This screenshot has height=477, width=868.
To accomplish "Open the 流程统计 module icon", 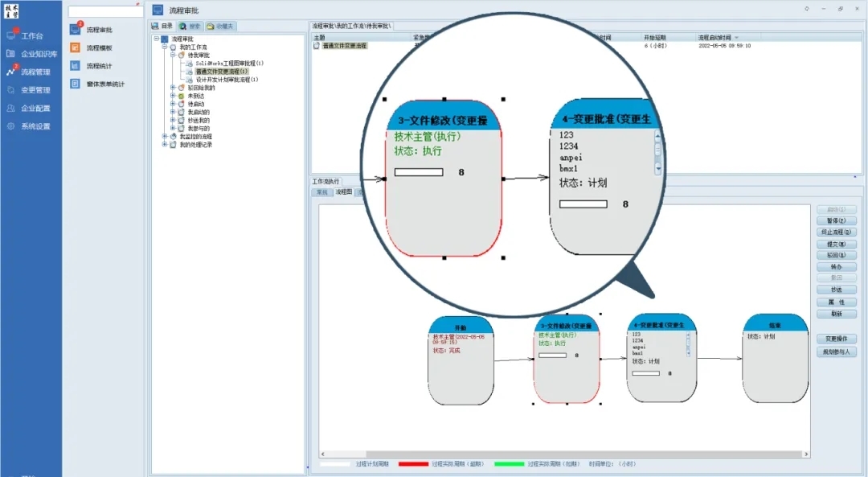I will click(75, 66).
